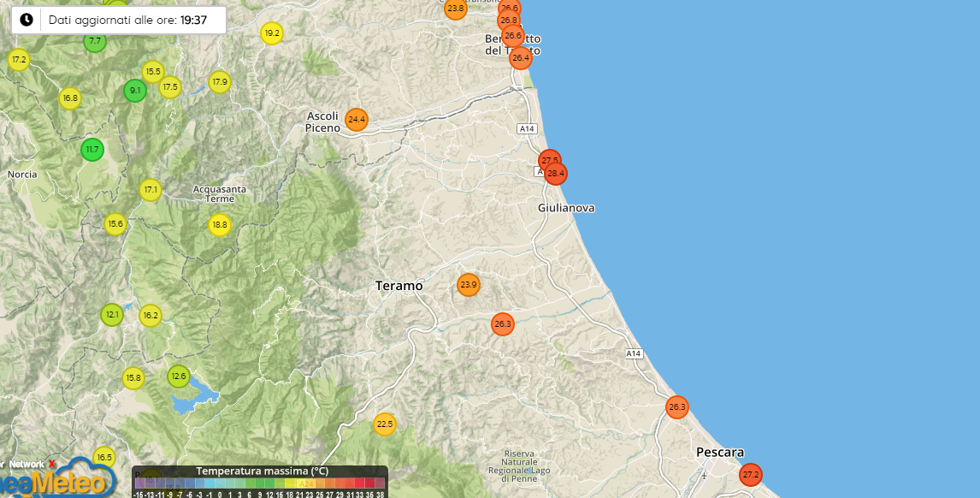The image size is (980, 498).
Task: Click the green 11.7 station marker
Action: tap(92, 150)
